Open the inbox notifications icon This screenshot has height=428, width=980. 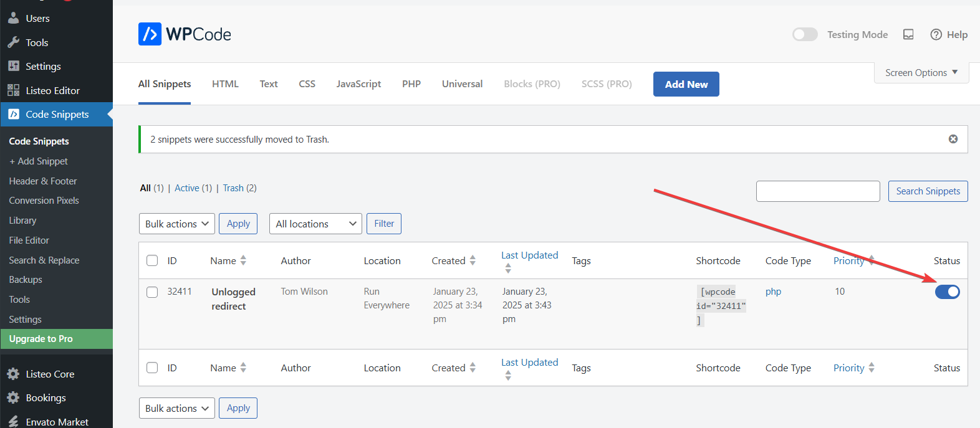pyautogui.click(x=908, y=35)
